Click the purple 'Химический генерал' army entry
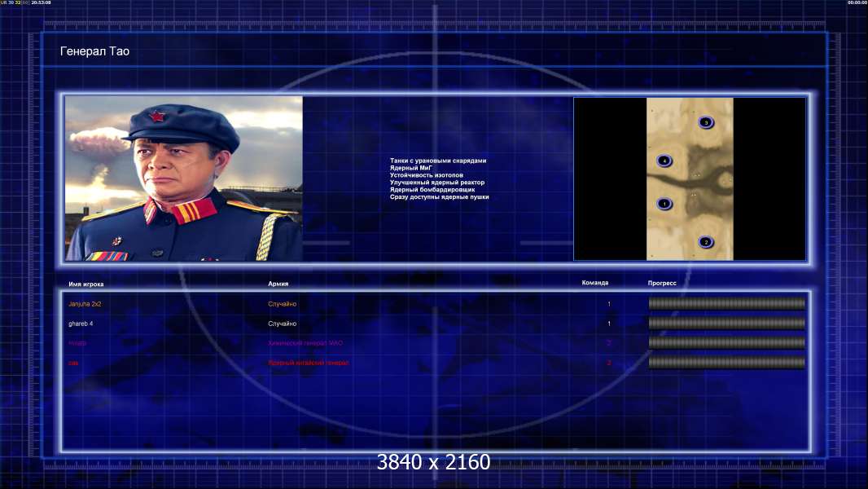This screenshot has width=868, height=489. (305, 343)
